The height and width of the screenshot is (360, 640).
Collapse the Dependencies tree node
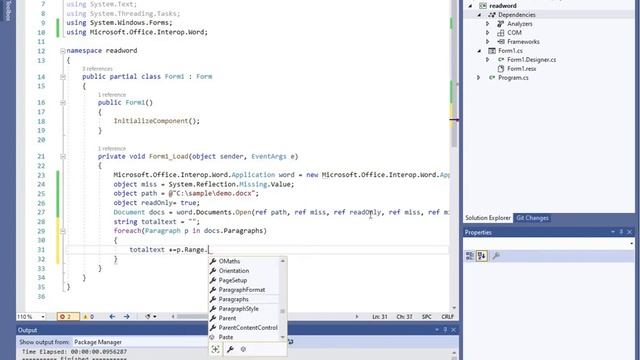pos(479,15)
